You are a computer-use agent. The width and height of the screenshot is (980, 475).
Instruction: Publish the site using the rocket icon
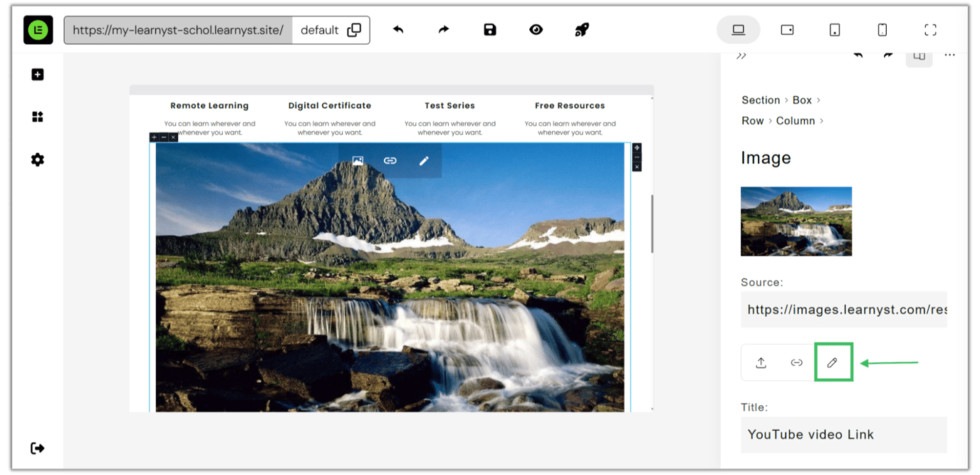pos(582,29)
